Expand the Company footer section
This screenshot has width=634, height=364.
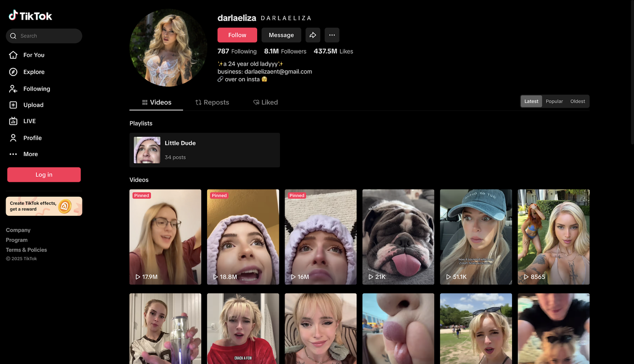point(18,230)
